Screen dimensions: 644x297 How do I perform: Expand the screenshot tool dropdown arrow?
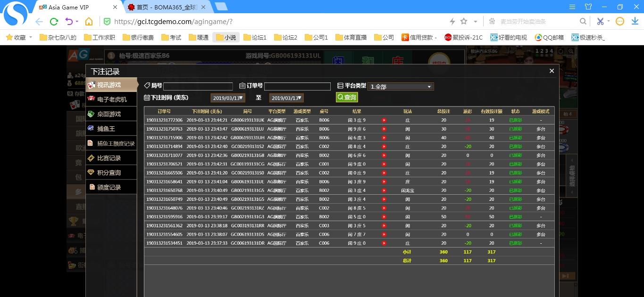tap(609, 22)
